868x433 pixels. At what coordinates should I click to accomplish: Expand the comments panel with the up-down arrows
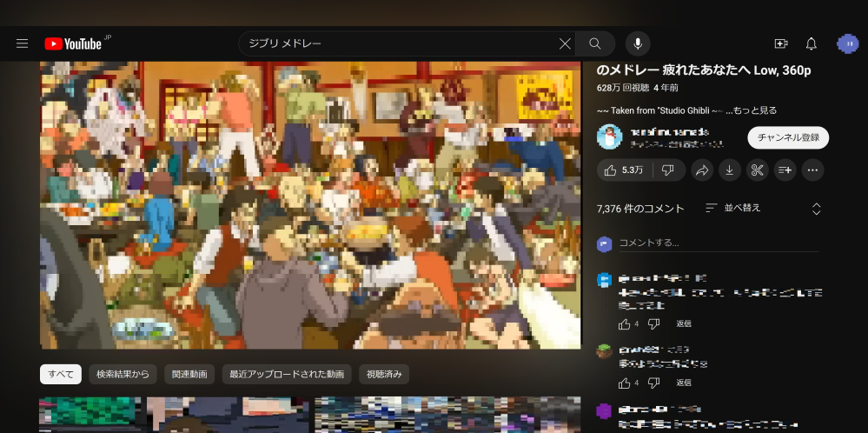coord(816,209)
